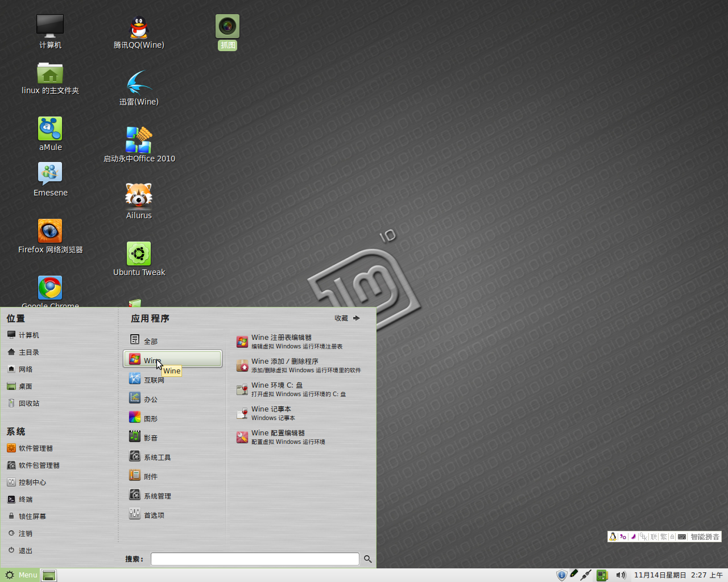Open 控制中心 control center

(x=26, y=483)
